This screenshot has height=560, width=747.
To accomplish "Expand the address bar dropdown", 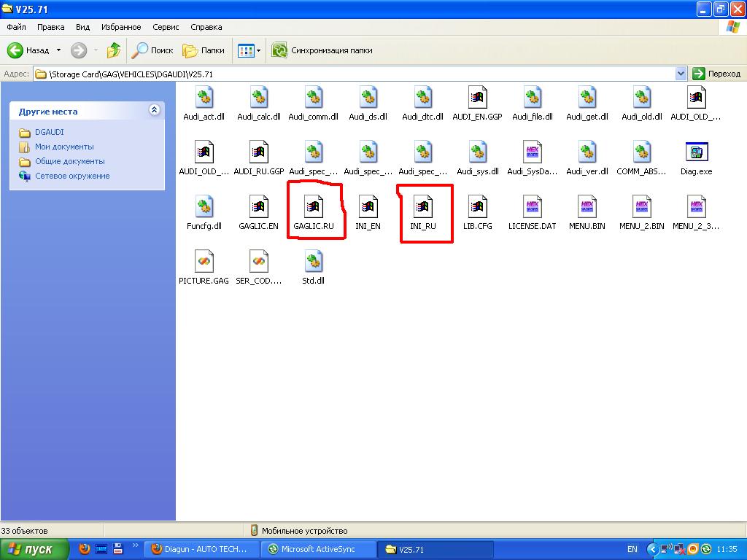I will coord(681,74).
